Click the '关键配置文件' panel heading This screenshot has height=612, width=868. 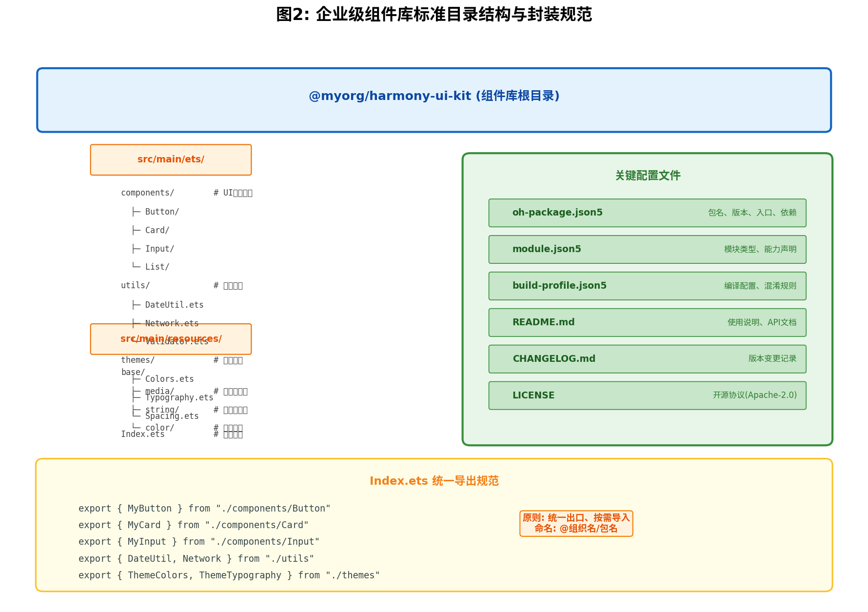pos(648,176)
